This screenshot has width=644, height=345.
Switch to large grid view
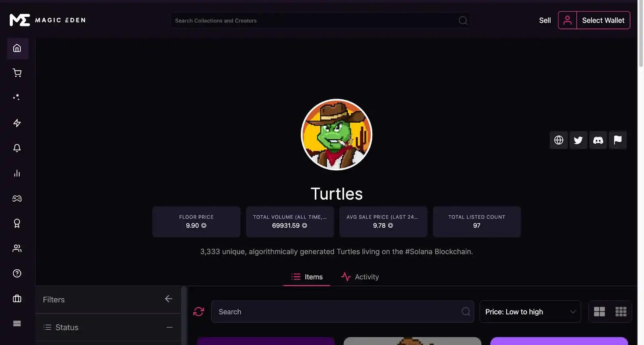[x=599, y=312]
